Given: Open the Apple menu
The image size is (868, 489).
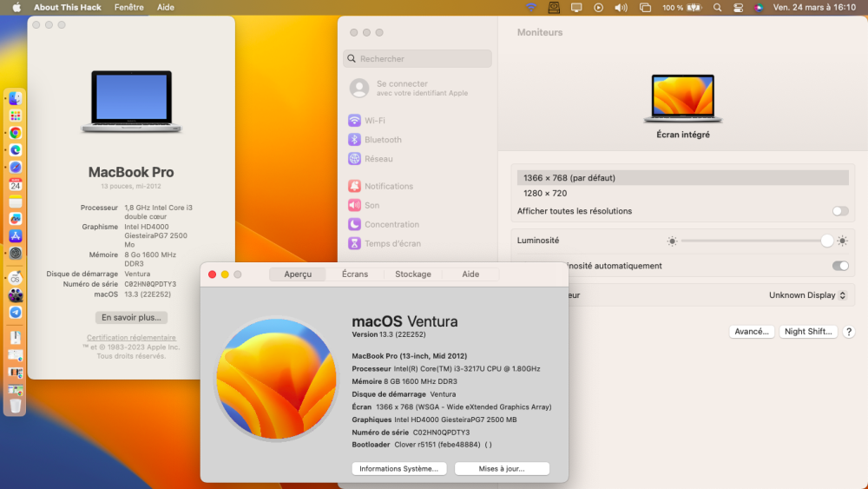Looking at the screenshot, I should pyautogui.click(x=16, y=7).
